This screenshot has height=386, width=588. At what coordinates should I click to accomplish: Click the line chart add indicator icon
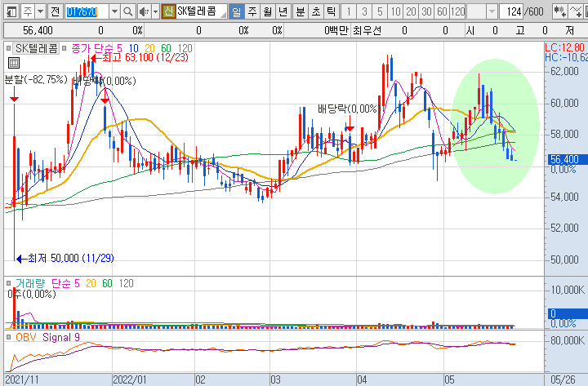575,12
